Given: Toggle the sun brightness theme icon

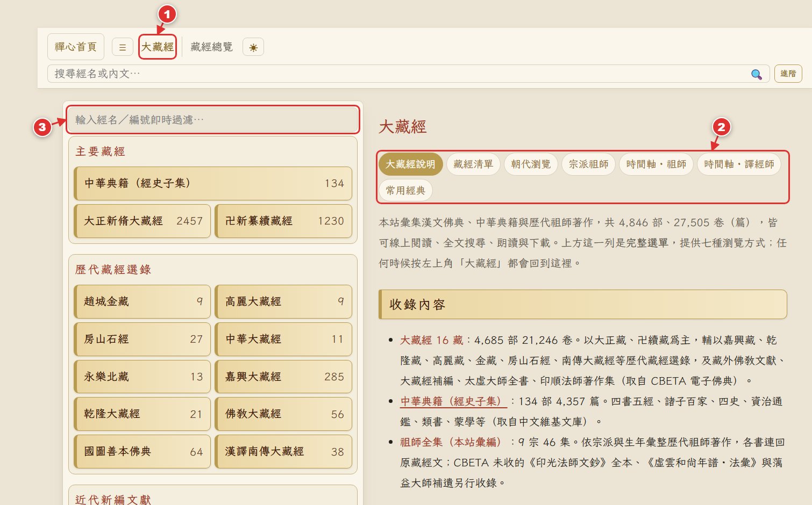Looking at the screenshot, I should [253, 47].
